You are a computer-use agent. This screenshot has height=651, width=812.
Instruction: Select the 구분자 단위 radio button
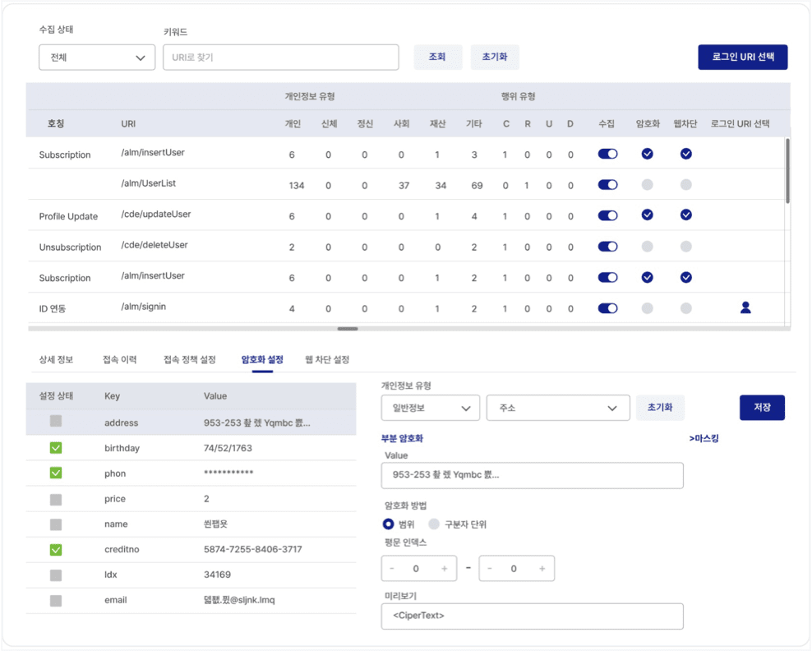(x=434, y=524)
